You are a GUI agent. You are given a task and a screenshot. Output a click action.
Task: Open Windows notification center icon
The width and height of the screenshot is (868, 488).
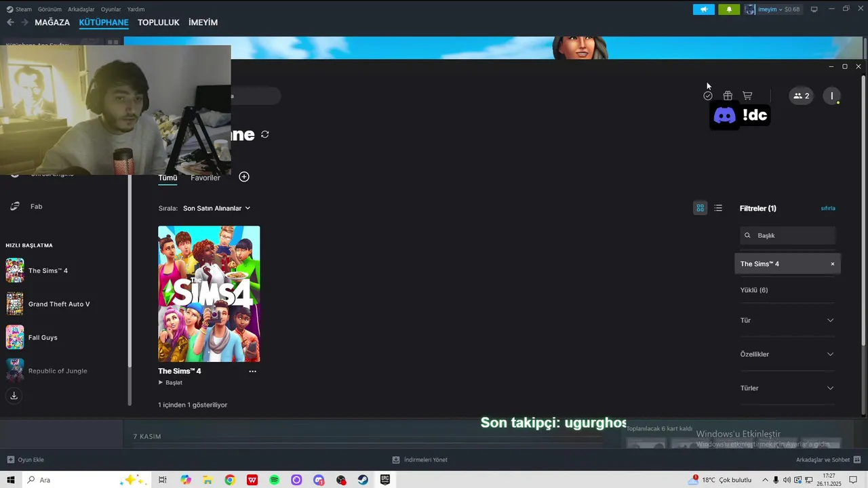pos(854,480)
